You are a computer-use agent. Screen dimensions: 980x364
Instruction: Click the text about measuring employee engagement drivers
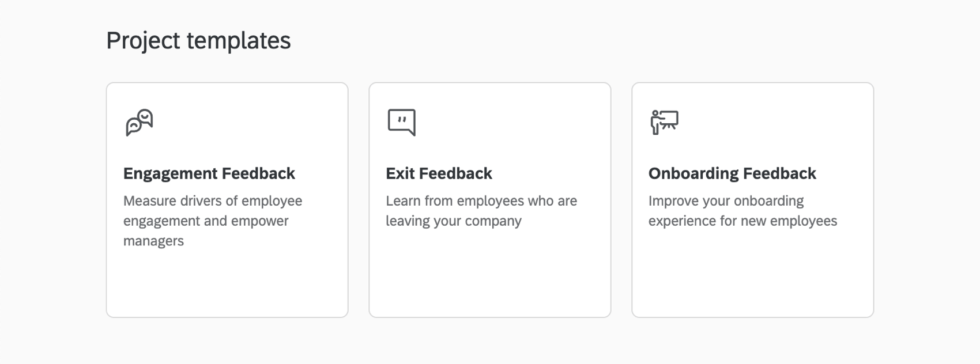click(212, 221)
